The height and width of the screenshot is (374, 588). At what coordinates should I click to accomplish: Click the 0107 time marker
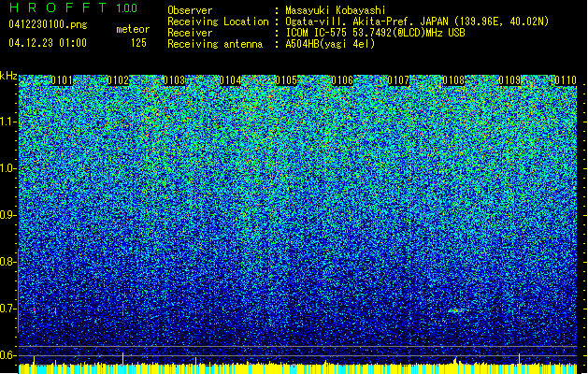point(398,80)
